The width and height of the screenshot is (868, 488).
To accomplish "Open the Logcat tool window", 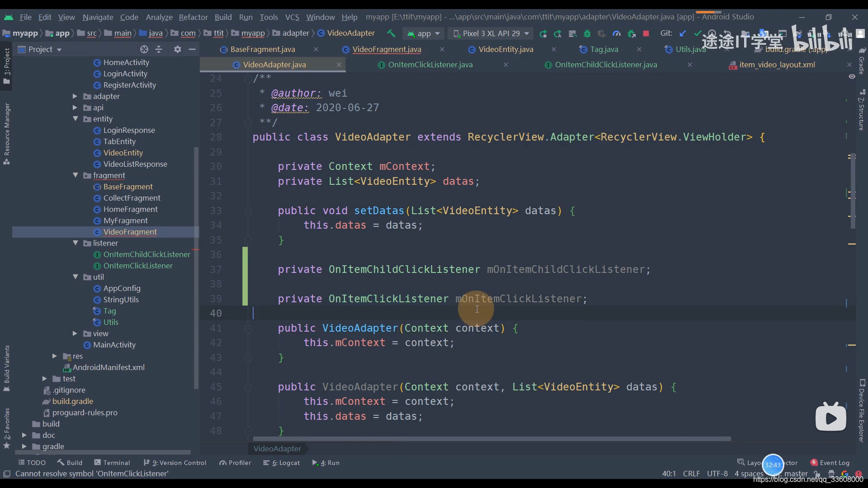I will click(x=282, y=463).
